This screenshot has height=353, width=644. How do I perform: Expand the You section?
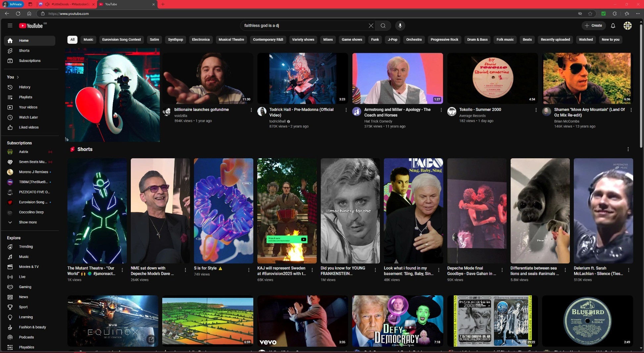[x=13, y=77]
